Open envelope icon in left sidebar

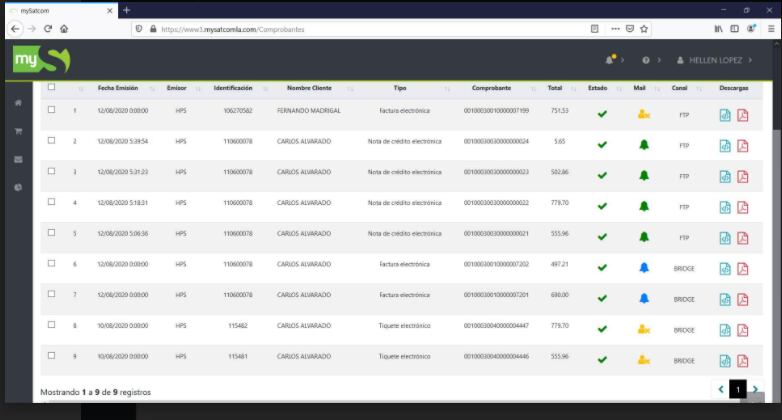(17, 159)
